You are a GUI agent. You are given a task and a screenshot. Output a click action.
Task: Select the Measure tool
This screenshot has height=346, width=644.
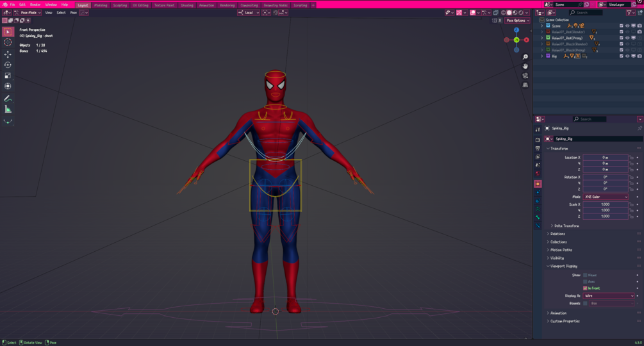[x=8, y=109]
